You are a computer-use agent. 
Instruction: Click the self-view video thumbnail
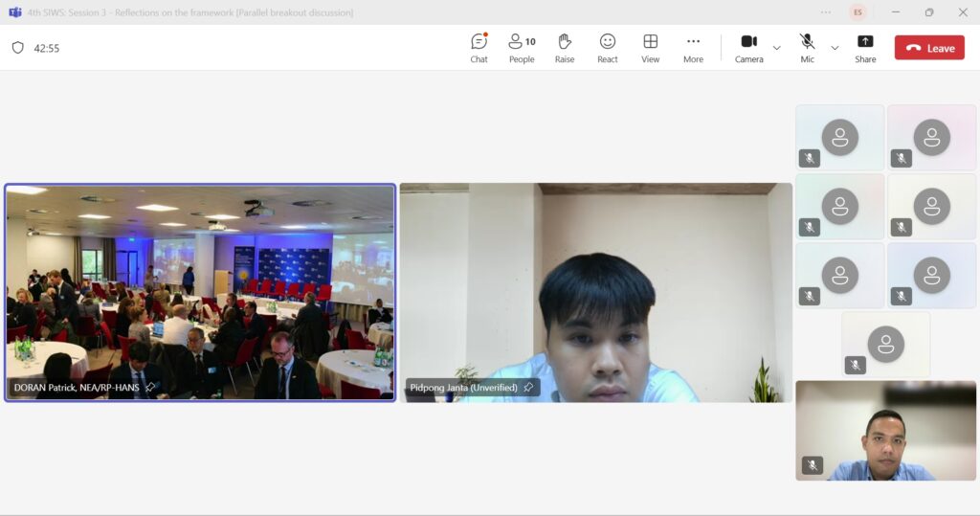point(885,430)
